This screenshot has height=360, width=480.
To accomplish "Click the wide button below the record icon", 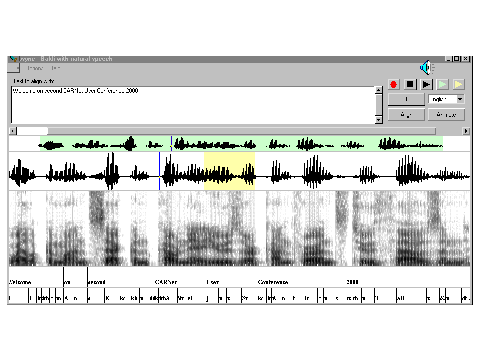I will pyautogui.click(x=406, y=99).
